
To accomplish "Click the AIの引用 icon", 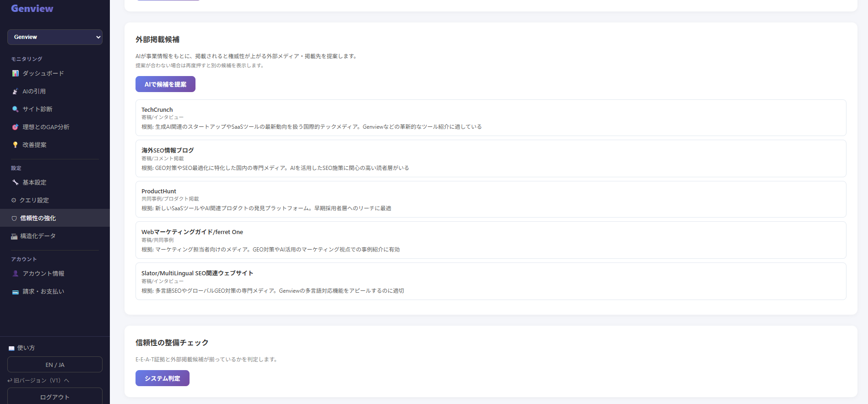I will [16, 91].
